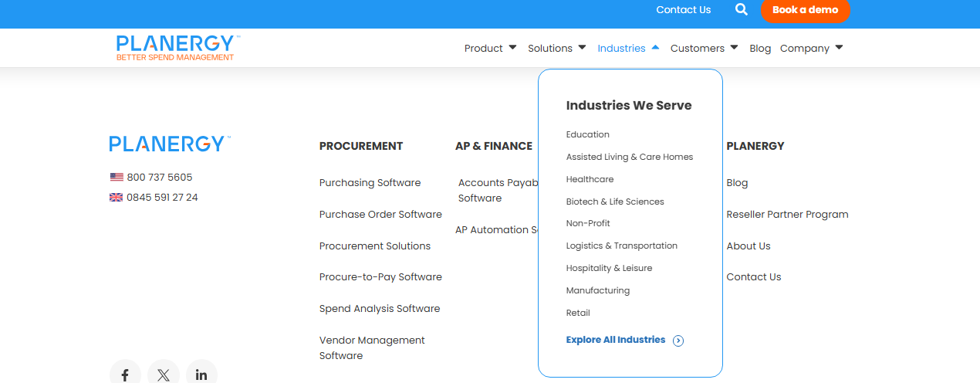Open the Blog link in the footer
Screen dimensions: 980x383
point(737,183)
